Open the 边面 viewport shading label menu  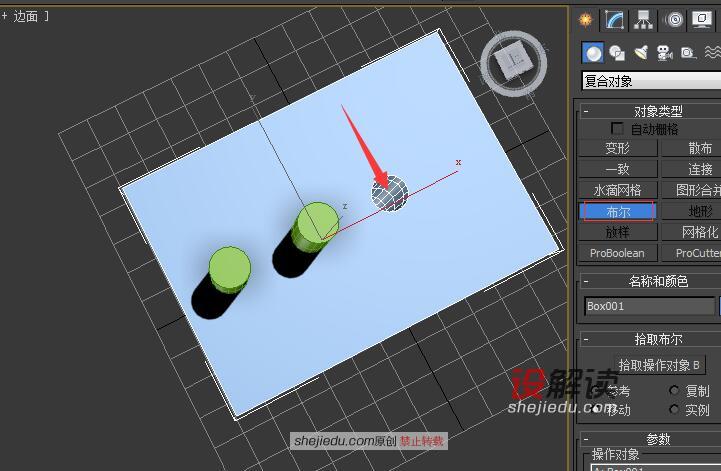(26, 17)
